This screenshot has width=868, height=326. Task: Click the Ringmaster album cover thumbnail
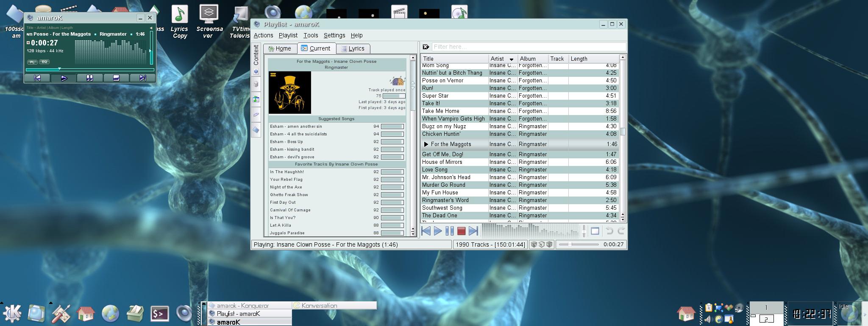(x=290, y=93)
